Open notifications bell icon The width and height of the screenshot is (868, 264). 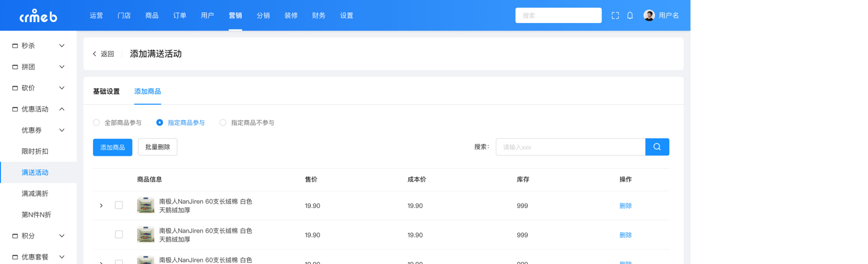(x=630, y=15)
